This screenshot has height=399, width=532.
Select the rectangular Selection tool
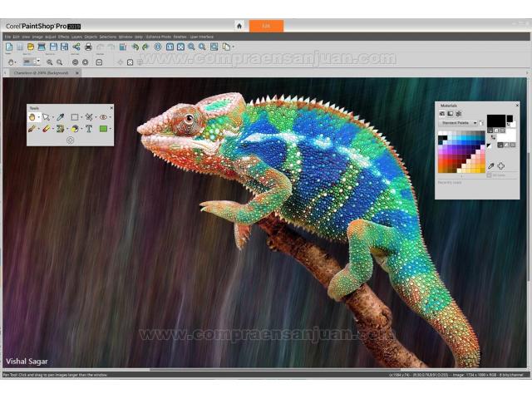(74, 117)
